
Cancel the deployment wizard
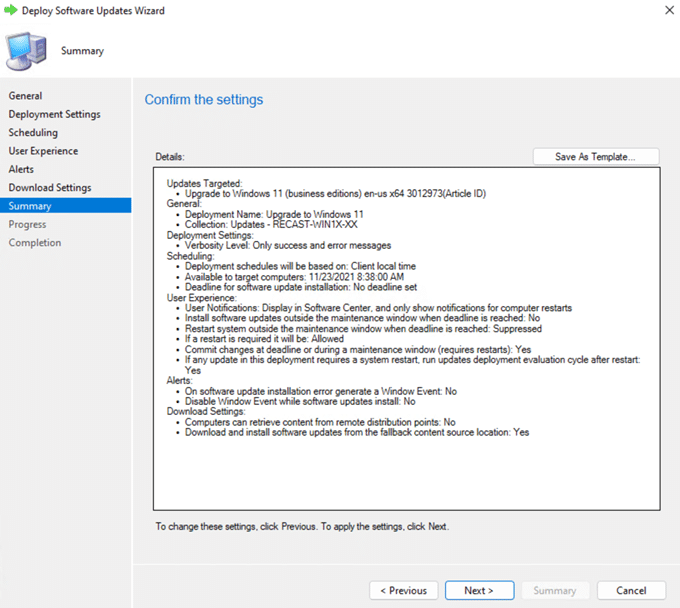(631, 590)
